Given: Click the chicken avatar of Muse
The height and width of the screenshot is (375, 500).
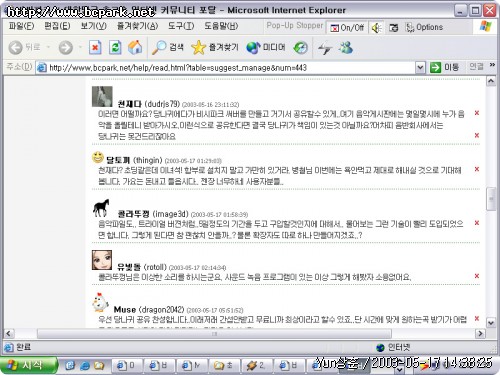Looking at the screenshot, I should click(100, 302).
